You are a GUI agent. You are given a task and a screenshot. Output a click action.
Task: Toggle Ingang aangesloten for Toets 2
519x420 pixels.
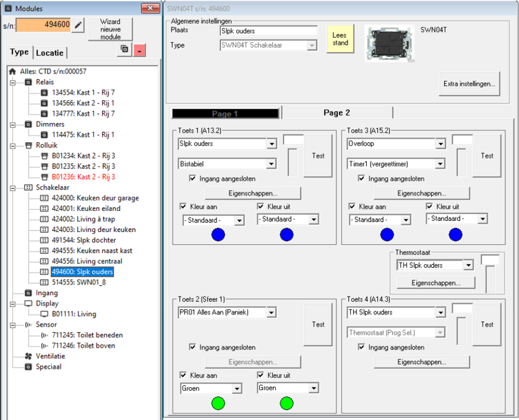193,346
